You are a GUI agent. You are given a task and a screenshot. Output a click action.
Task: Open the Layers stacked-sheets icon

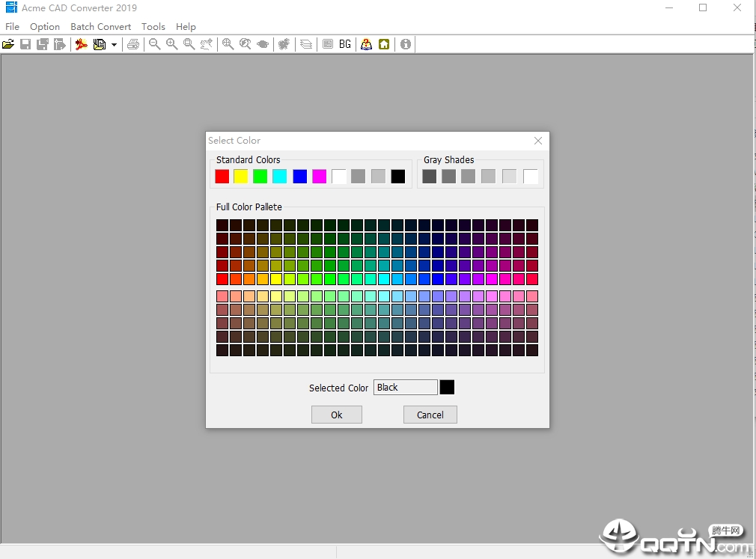306,44
